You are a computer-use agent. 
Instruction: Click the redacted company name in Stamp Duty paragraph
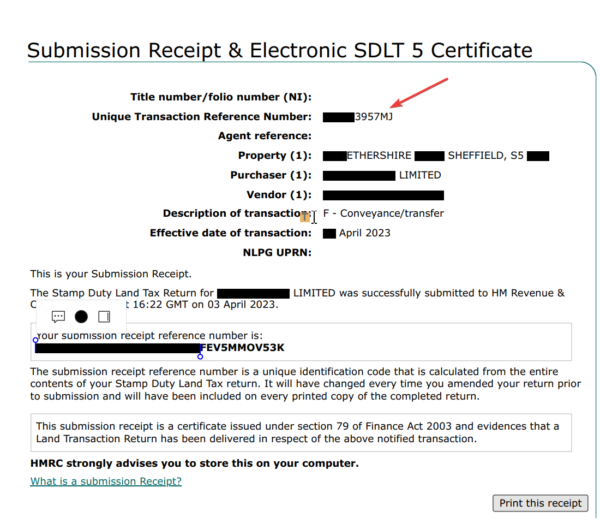252,293
